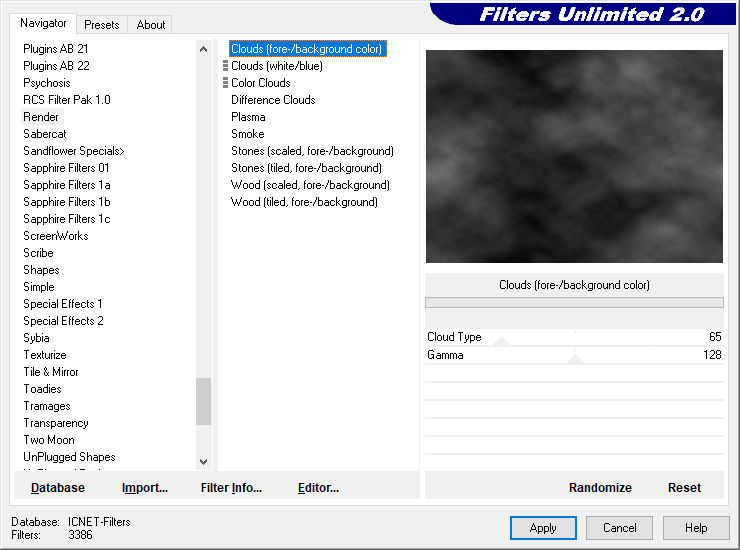Open the Presets tab
Viewport: 740px width, 550px height.
(x=101, y=25)
